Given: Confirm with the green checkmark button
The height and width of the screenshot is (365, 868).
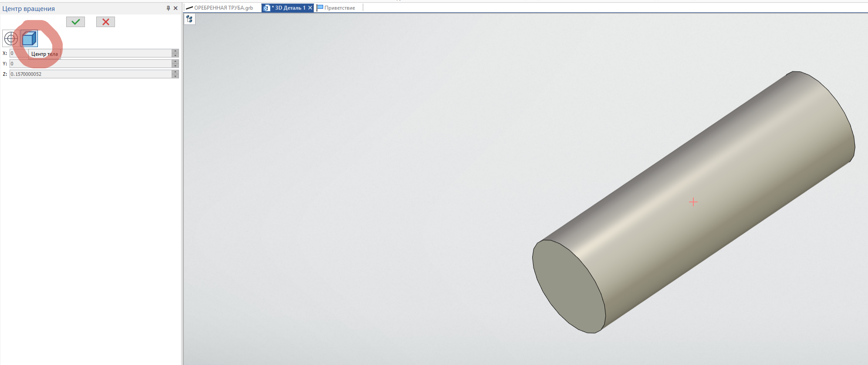Looking at the screenshot, I should coord(75,22).
